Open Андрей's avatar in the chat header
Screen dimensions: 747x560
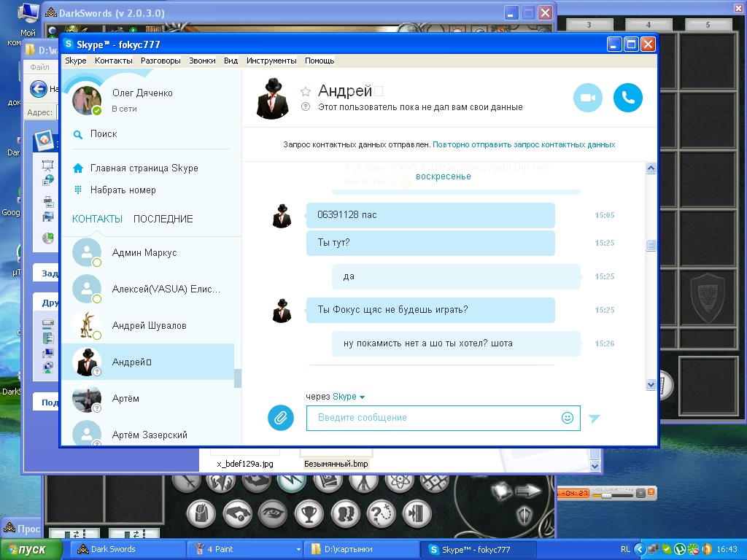(x=272, y=98)
